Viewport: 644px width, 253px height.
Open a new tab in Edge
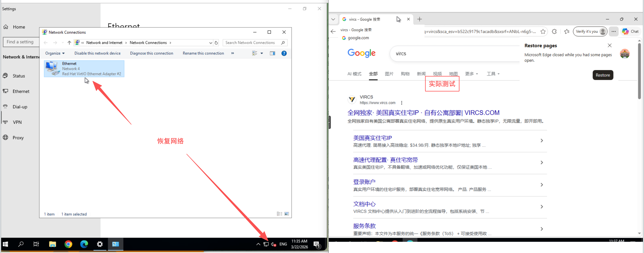click(420, 19)
